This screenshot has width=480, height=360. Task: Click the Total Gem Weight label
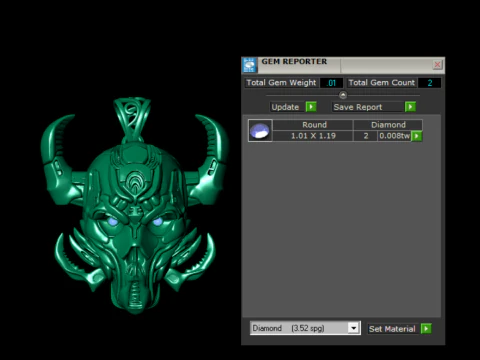281,83
